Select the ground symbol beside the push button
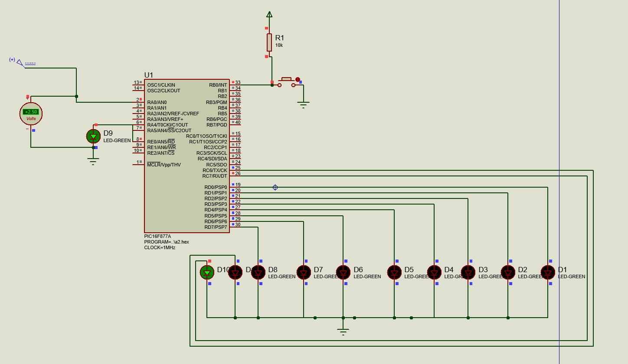The width and height of the screenshot is (628, 364). click(303, 105)
